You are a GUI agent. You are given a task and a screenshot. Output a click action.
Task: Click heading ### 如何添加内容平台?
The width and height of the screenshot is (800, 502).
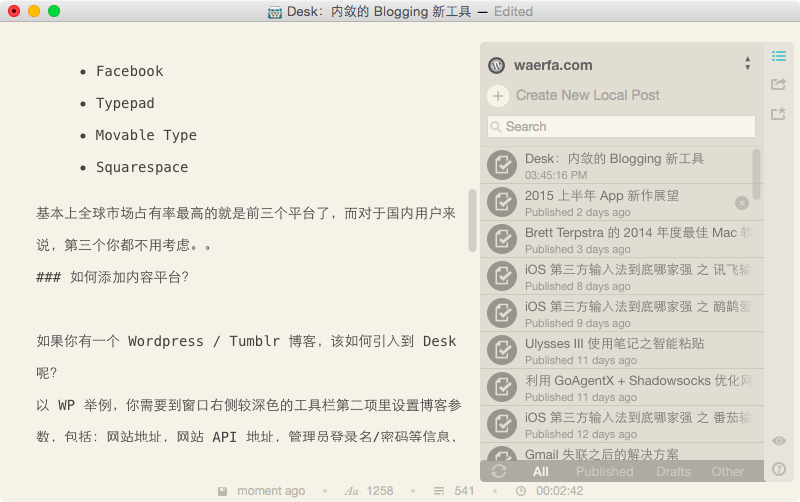(x=113, y=277)
